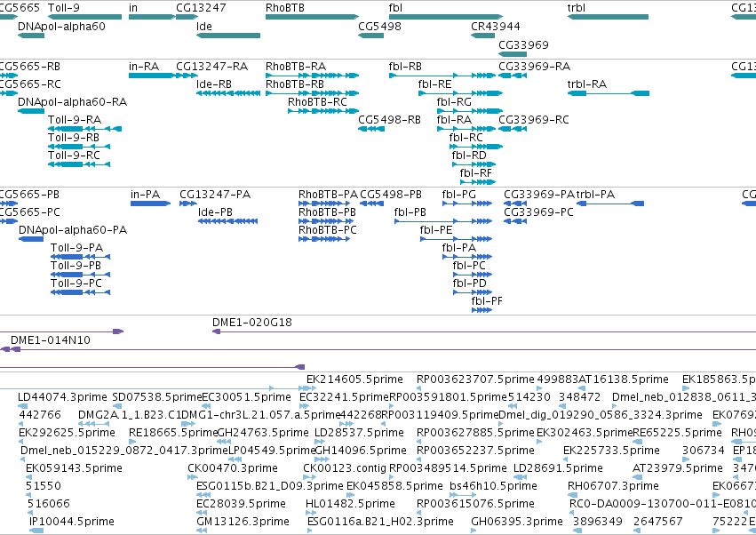
Task: Click the EK214605.5prime EST label
Action: pos(354,379)
